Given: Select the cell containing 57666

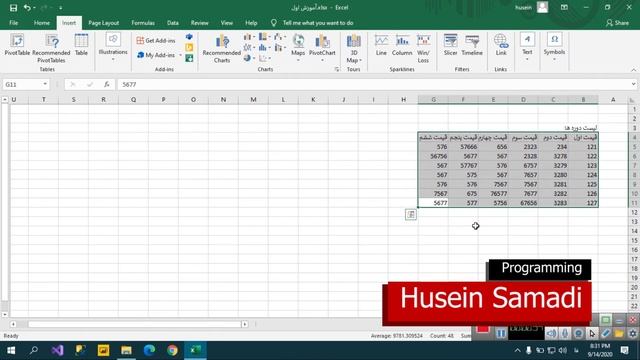Looking at the screenshot, I should click(x=463, y=147).
